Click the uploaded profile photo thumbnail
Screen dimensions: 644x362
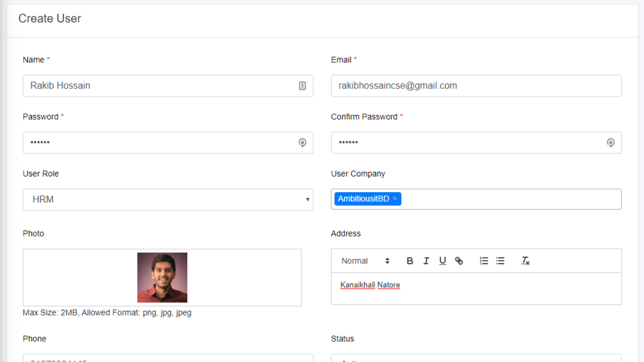(x=162, y=278)
